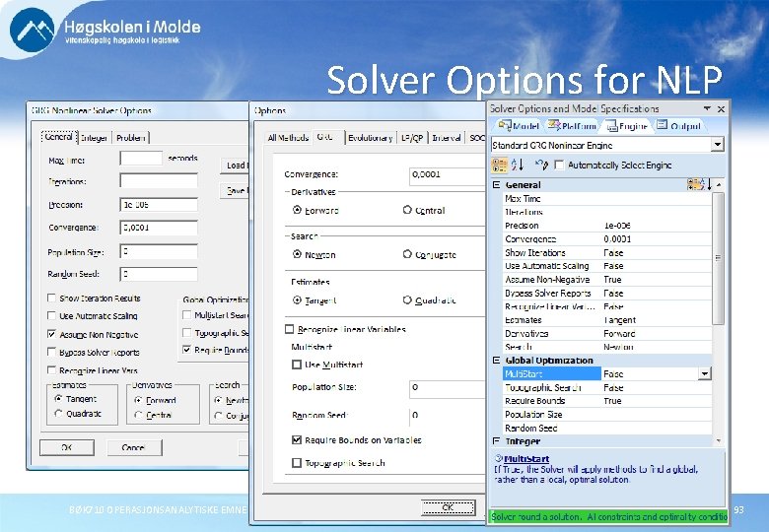Check Recognize Linear Variables in Options dialog
Image resolution: width=769 pixels, height=532 pixels.
tap(290, 329)
